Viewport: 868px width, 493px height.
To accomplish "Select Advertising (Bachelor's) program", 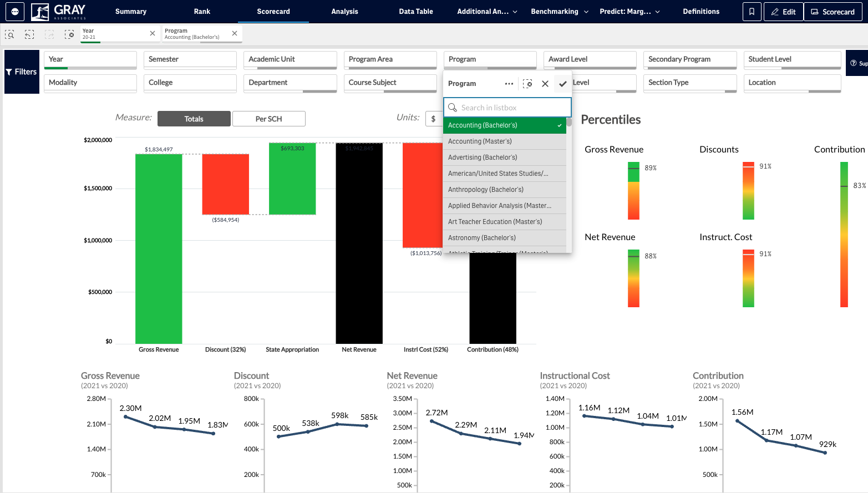I will 505,157.
